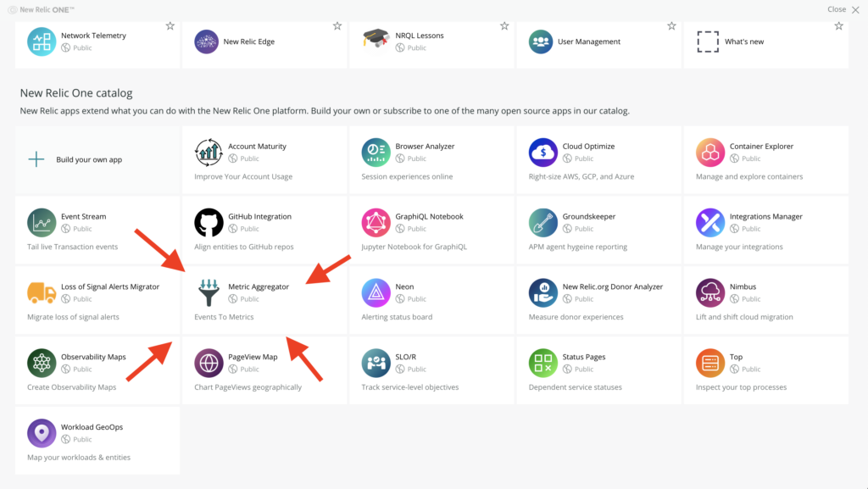Favorite NRQL Lessons with its star

pos(504,26)
